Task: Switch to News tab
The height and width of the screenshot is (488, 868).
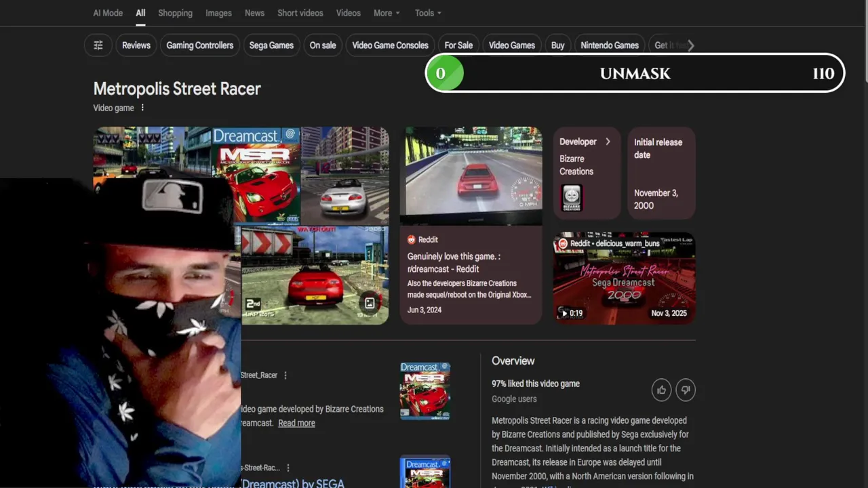Action: (254, 13)
